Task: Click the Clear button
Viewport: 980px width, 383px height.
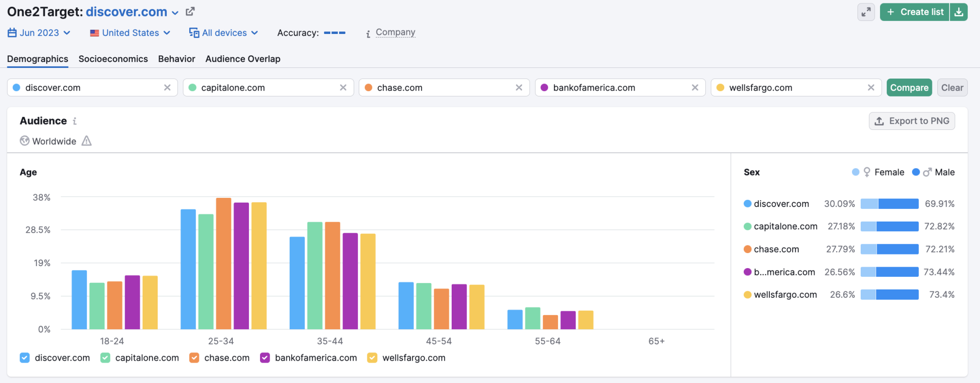Action: pyautogui.click(x=952, y=88)
